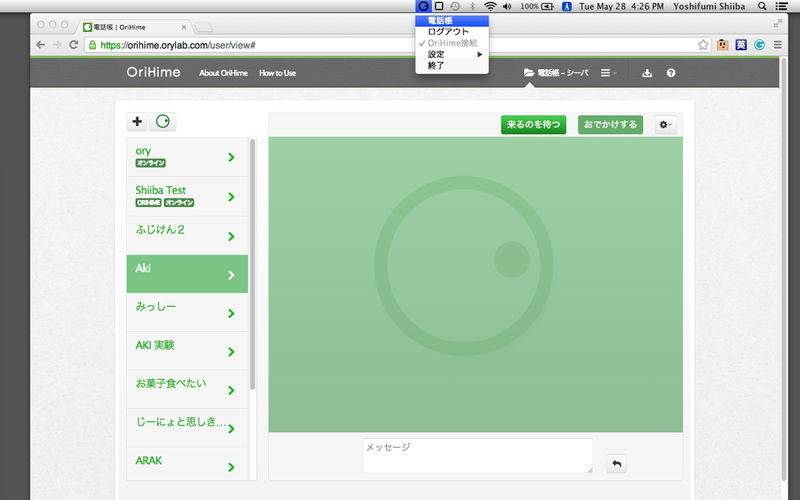Click the 来るのを待つ button

533,124
